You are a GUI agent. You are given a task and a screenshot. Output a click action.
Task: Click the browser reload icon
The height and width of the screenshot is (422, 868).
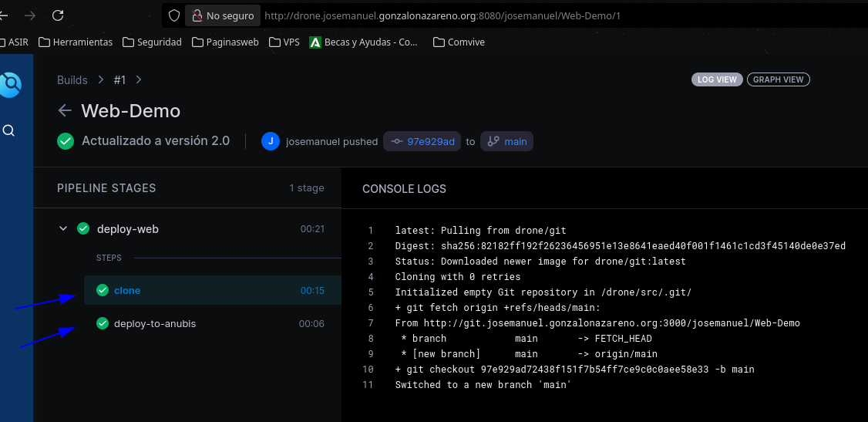(x=58, y=15)
